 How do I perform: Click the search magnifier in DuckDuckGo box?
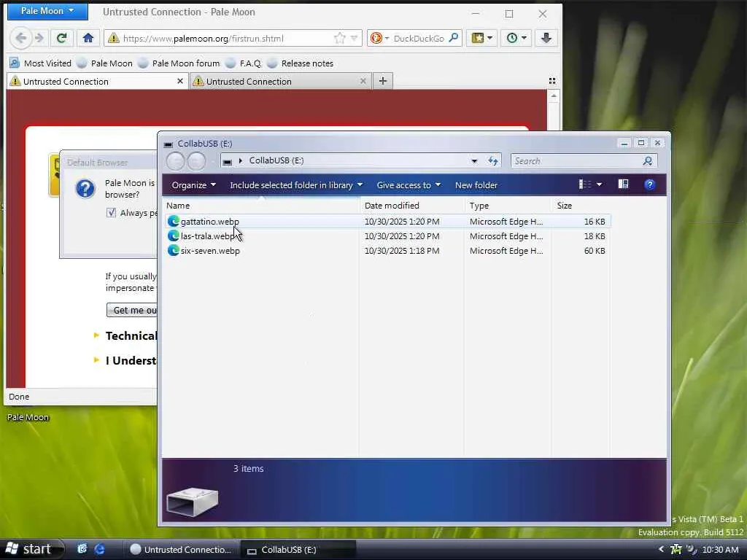[x=454, y=38]
